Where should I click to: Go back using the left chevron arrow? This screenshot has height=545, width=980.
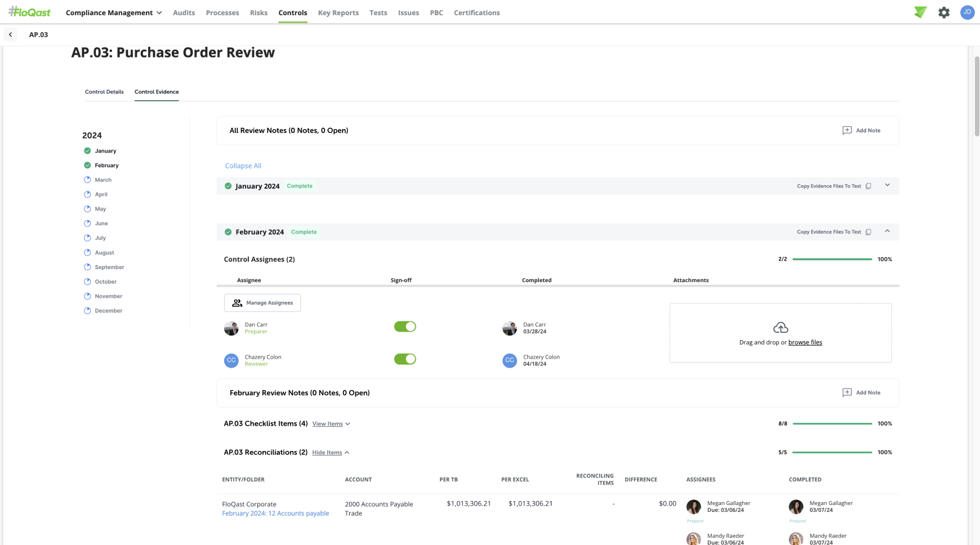(x=11, y=35)
